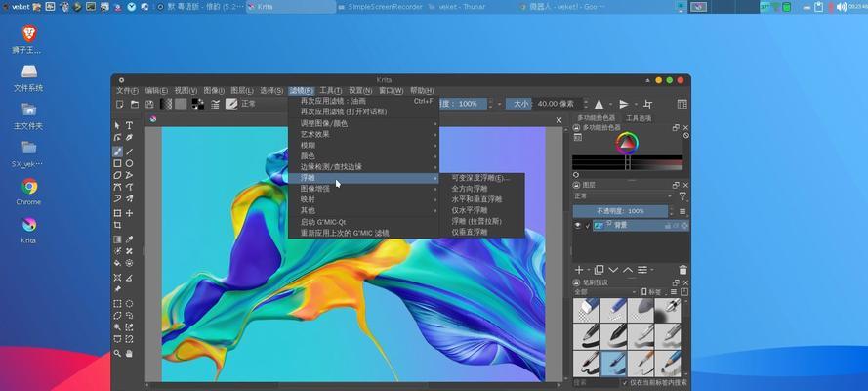868x391 pixels.
Task: Click the Wrap Around mode icon
Action: tap(648, 105)
